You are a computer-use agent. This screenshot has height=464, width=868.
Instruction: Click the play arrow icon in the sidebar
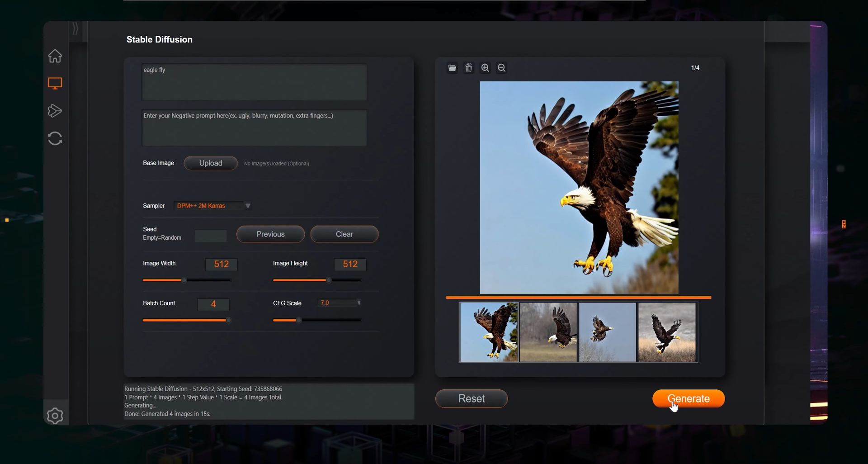click(x=55, y=111)
